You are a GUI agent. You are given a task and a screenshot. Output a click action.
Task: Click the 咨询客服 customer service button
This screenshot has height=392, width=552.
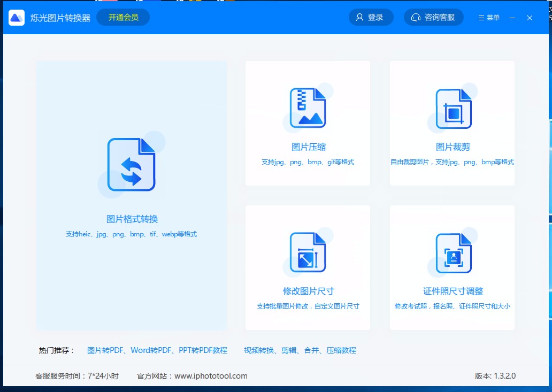(433, 17)
